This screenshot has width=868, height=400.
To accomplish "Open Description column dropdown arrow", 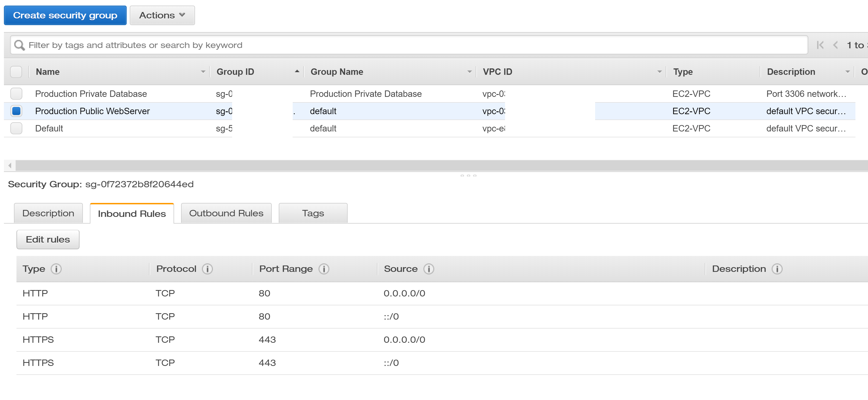I will click(x=847, y=72).
